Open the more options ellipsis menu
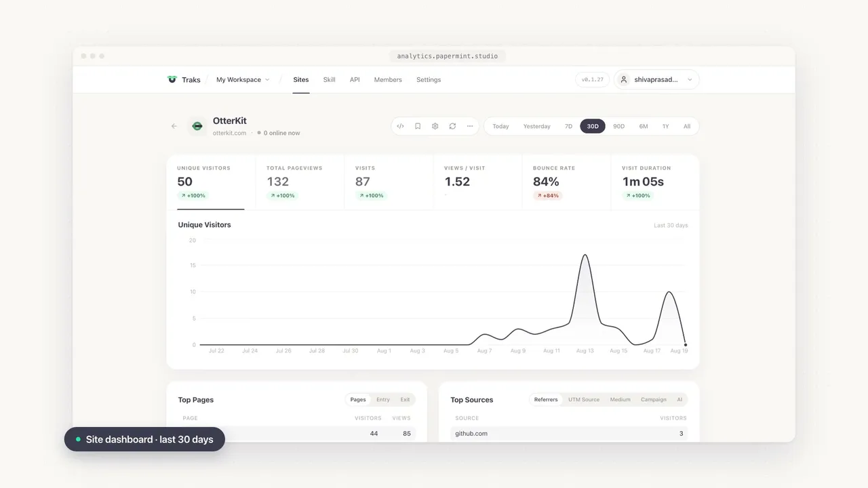This screenshot has width=868, height=488. point(470,126)
